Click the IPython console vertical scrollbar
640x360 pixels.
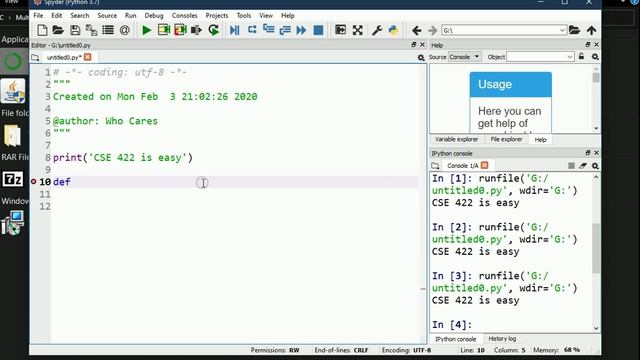click(596, 248)
